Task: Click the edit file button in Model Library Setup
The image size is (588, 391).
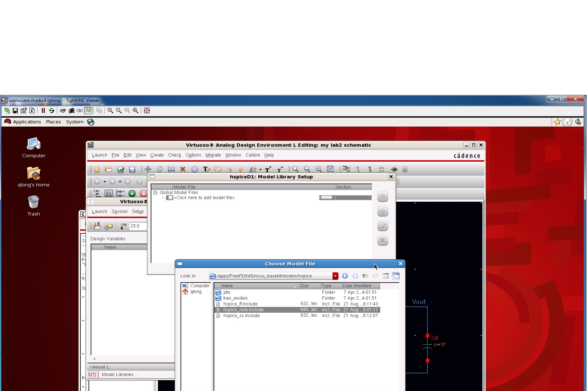Action: (x=382, y=226)
